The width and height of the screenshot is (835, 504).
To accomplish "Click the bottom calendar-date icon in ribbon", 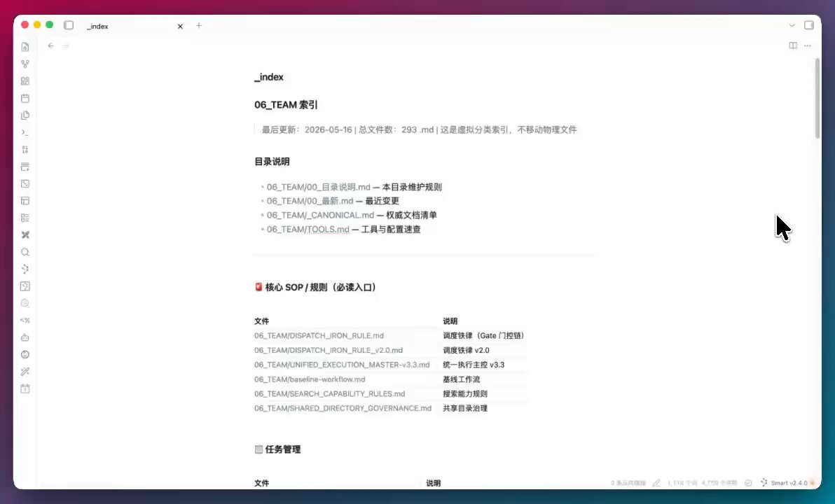I will pyautogui.click(x=25, y=388).
